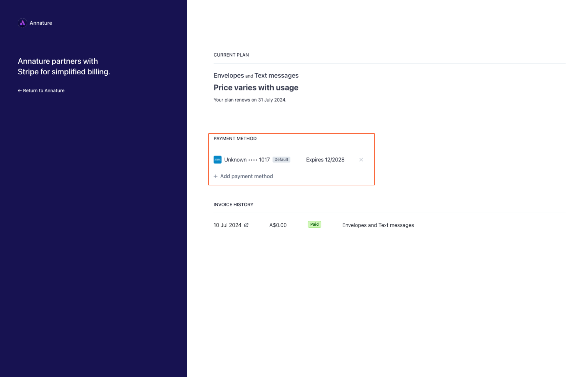Click 'Expires 12/2028' text
The image size is (588, 377).
click(x=325, y=160)
